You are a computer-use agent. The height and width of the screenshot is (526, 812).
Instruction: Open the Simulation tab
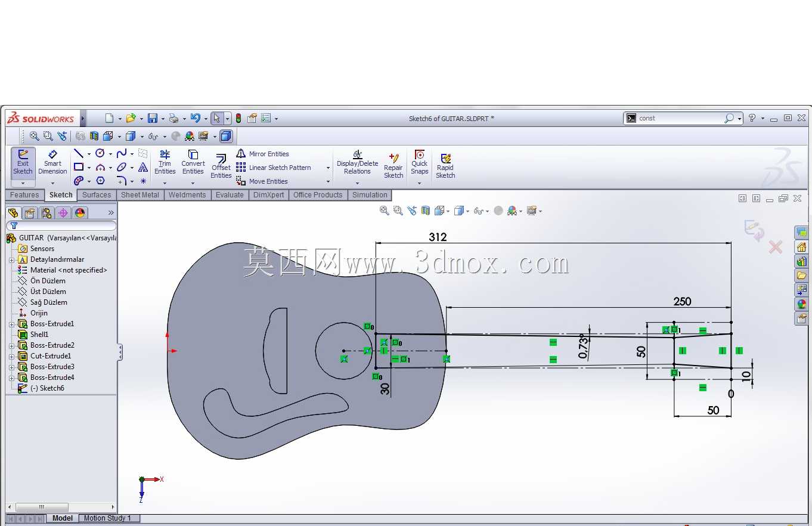(x=370, y=195)
